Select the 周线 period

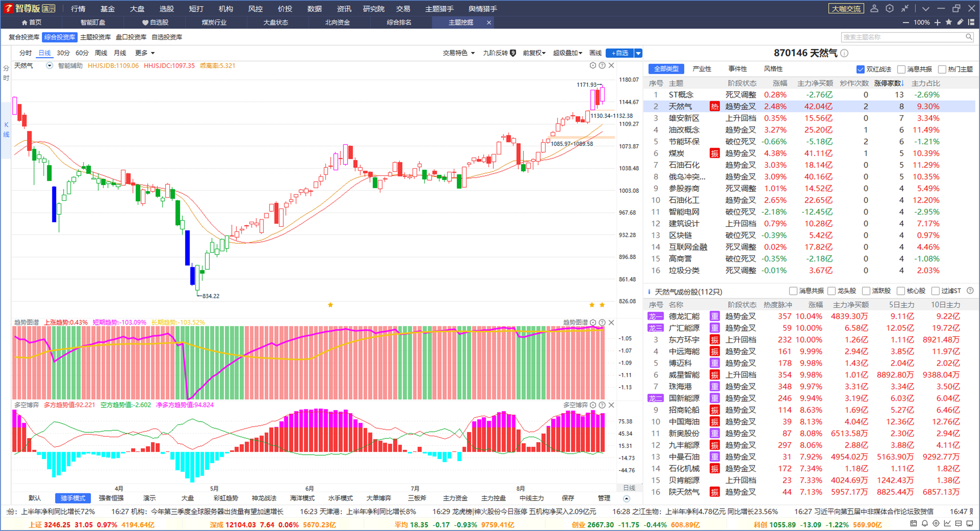coord(101,53)
